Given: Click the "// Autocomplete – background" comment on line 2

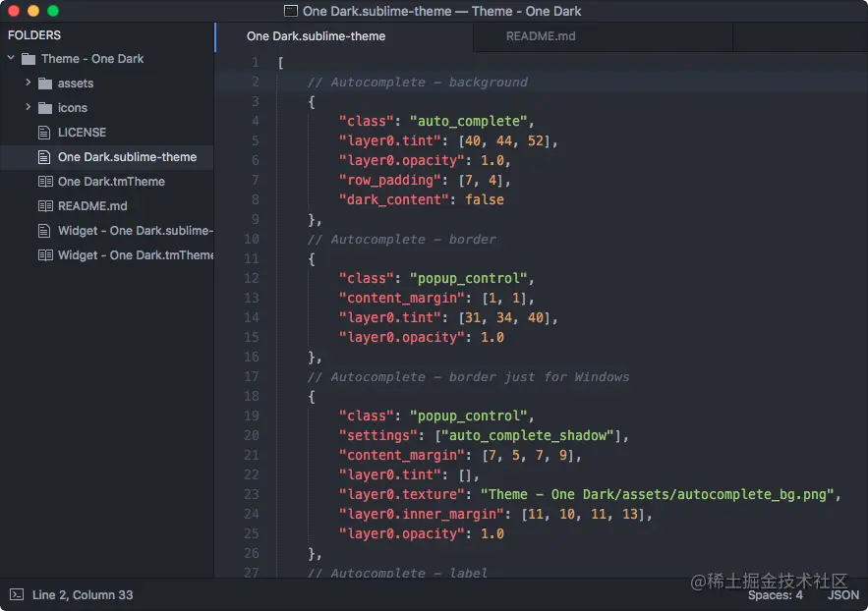Looking at the screenshot, I should [418, 82].
